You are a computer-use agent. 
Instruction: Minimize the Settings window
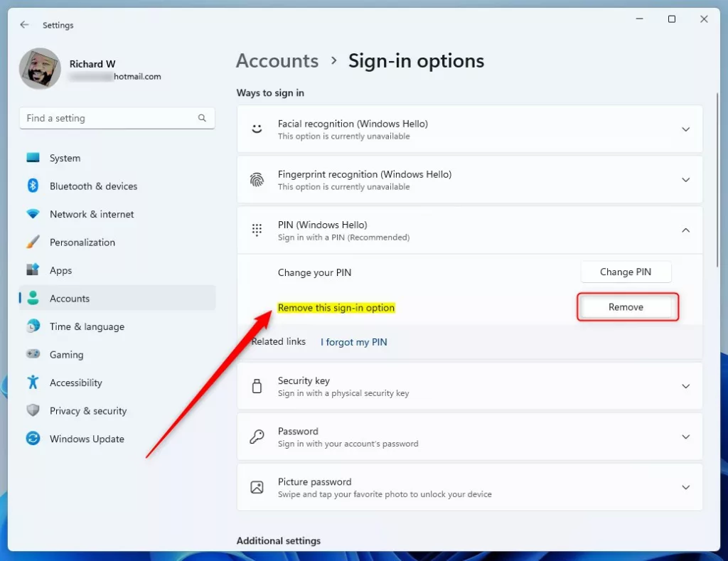click(639, 19)
